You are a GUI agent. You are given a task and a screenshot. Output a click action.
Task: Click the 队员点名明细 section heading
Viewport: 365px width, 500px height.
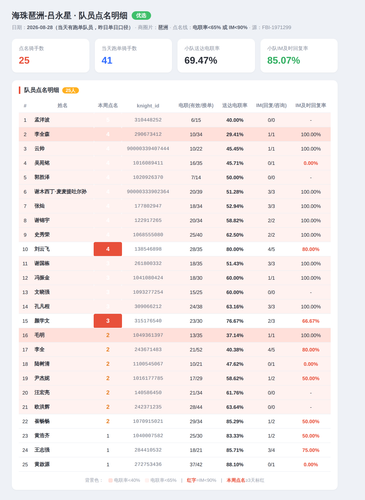tap(41, 90)
